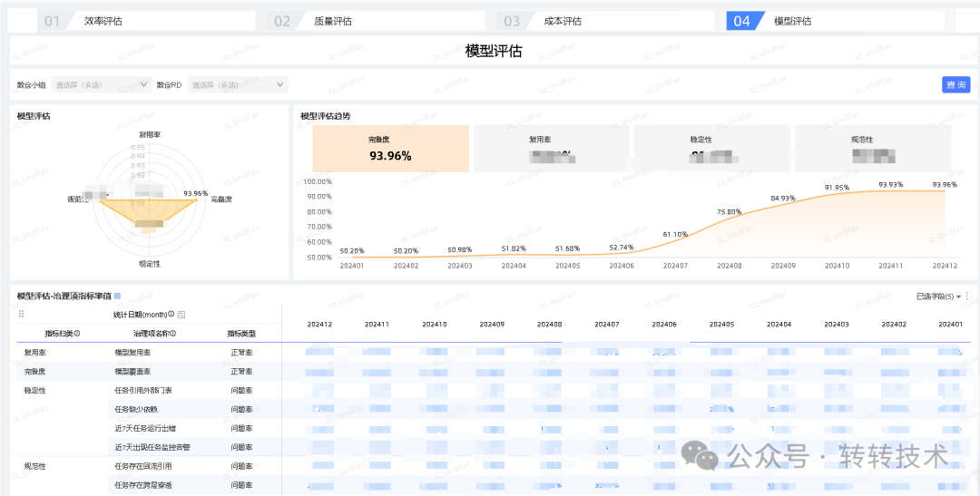Switch to the 01 效率评估 tab
The image size is (980, 496).
click(146, 21)
